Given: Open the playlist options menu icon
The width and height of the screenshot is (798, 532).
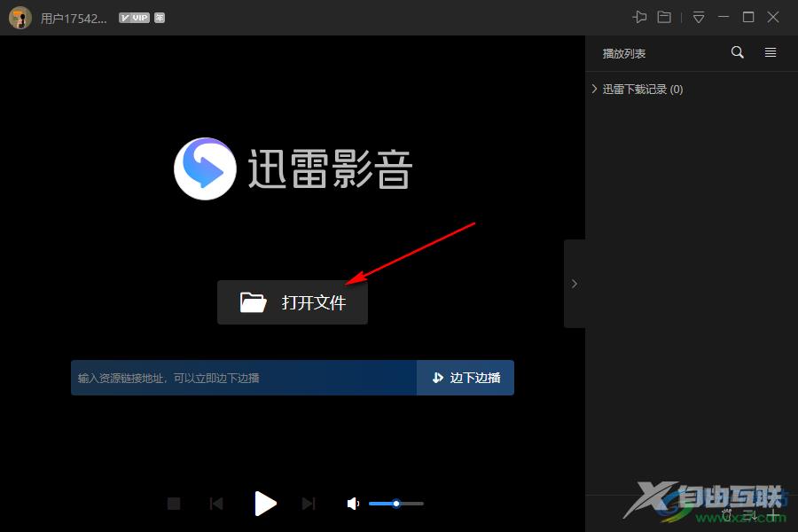Looking at the screenshot, I should [771, 52].
